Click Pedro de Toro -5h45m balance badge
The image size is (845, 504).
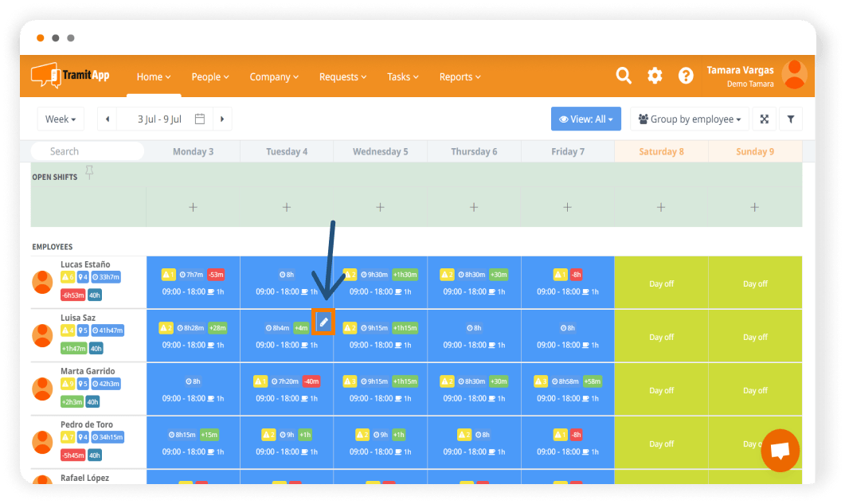pyautogui.click(x=72, y=455)
